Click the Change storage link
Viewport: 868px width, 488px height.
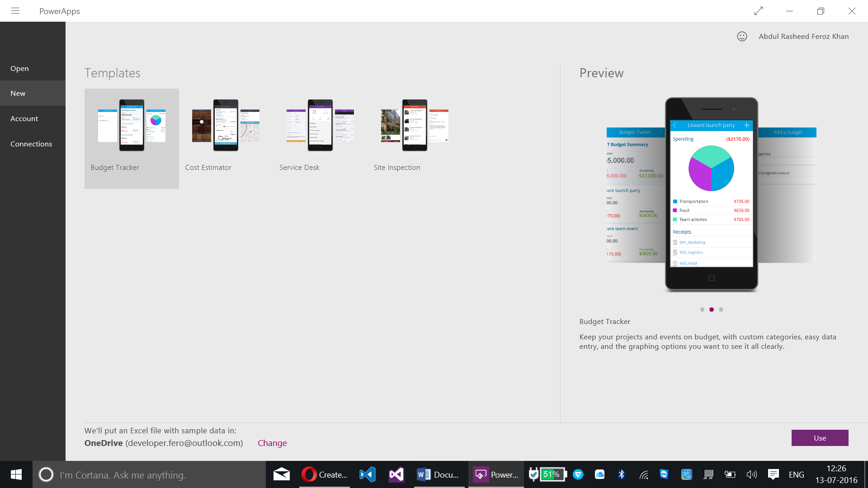click(x=272, y=443)
